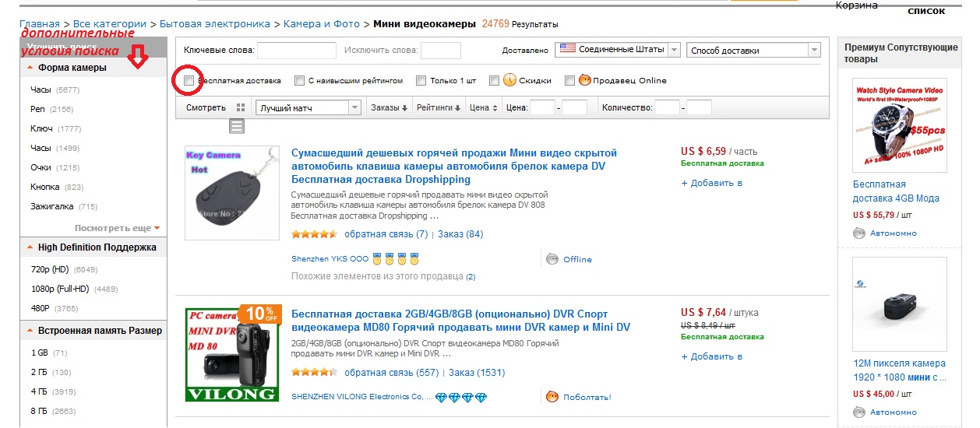Screen dimensions: 980x428
Task: Check the С наивысшим рейтингом filter
Action: pyautogui.click(x=299, y=80)
